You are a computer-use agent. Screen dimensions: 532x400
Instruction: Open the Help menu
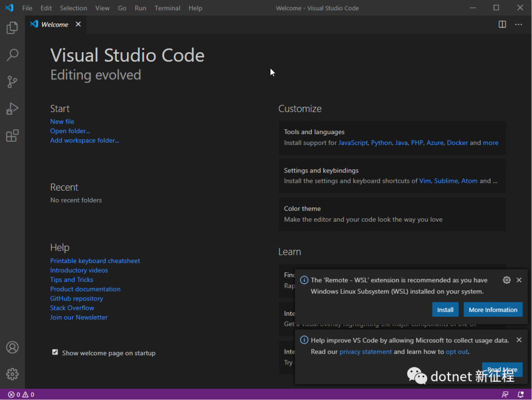tap(195, 8)
